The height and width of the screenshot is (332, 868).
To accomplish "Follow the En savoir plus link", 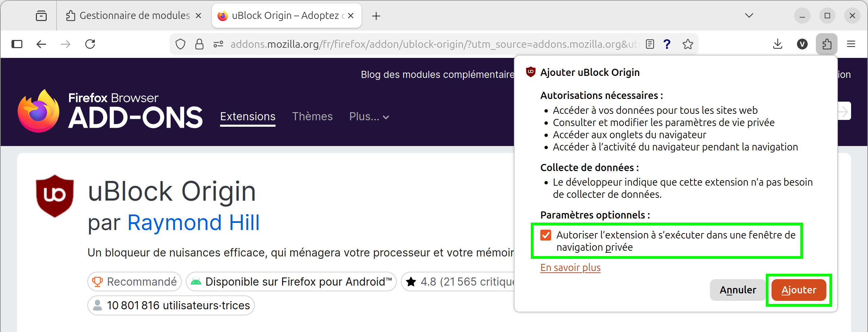I will pos(570,268).
